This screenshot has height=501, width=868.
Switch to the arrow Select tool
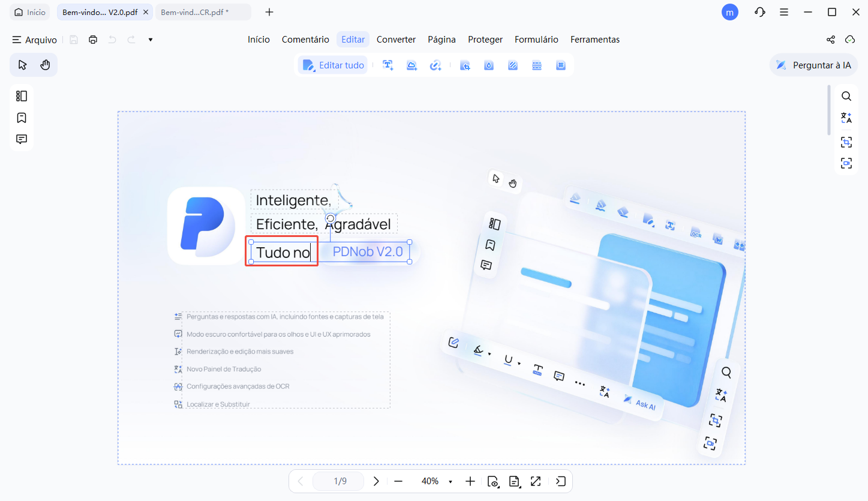22,65
